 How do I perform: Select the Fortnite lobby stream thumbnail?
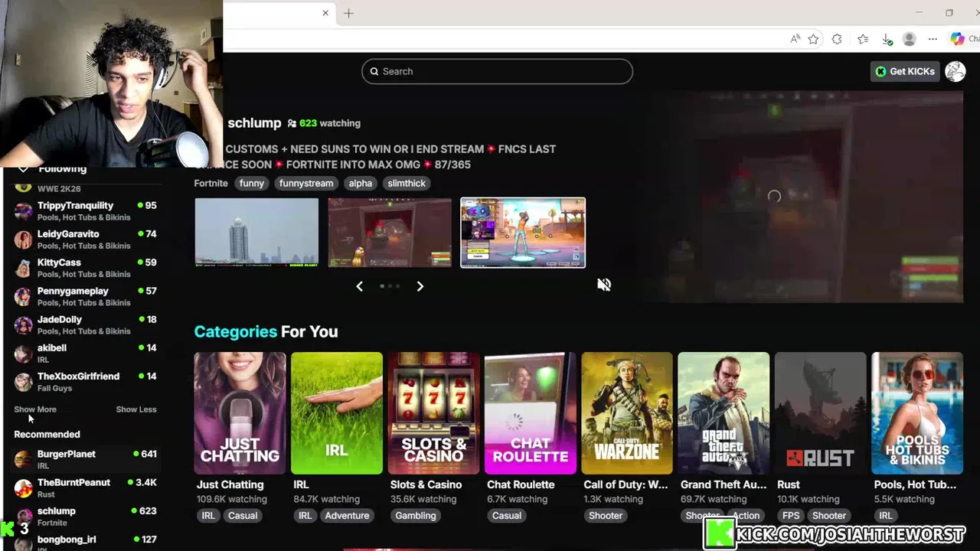point(523,233)
